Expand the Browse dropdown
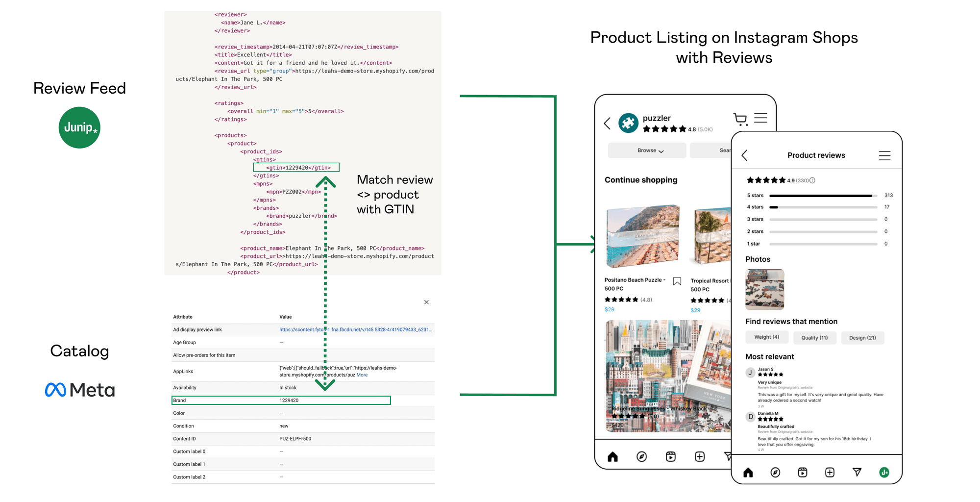 point(647,151)
